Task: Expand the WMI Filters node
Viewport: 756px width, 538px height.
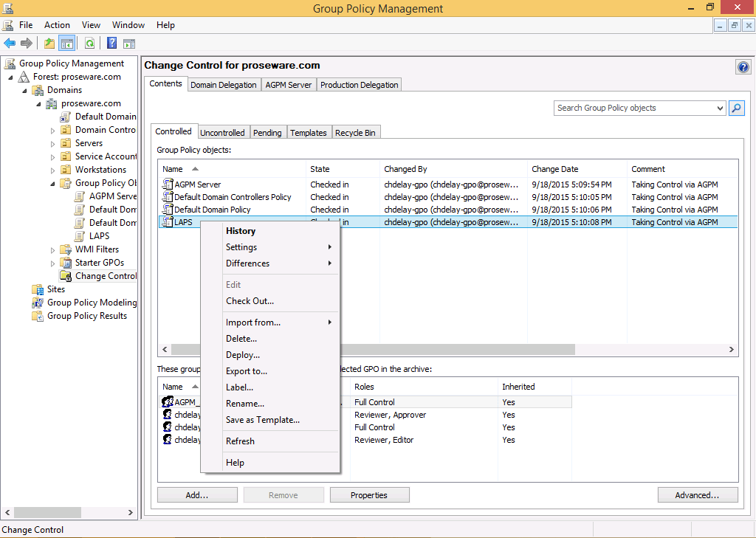Action: [53, 249]
